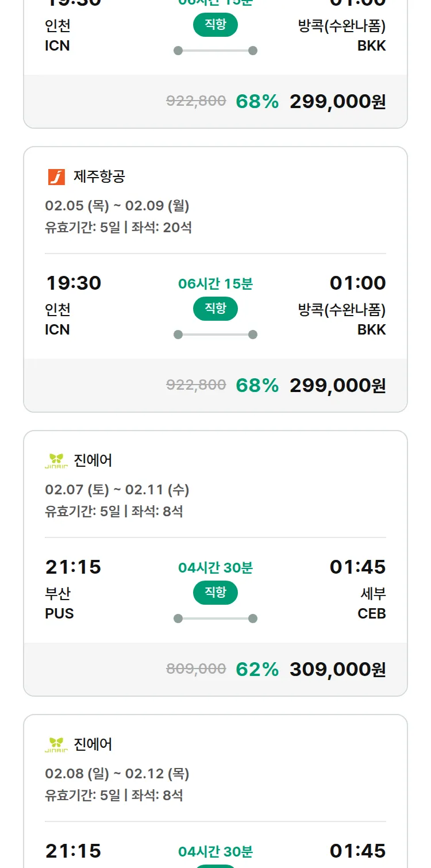
Task: Select the 02.05 (목) ~ 02.09 (월) date range
Action: (x=117, y=206)
